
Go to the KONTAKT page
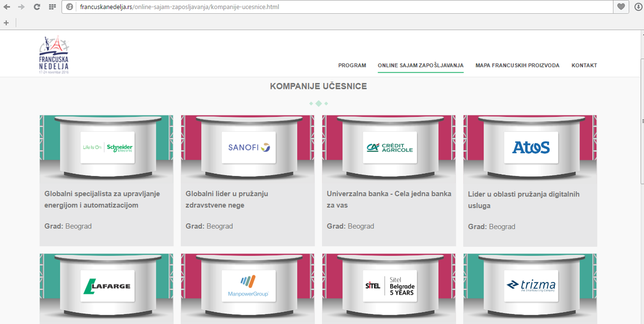coord(584,66)
